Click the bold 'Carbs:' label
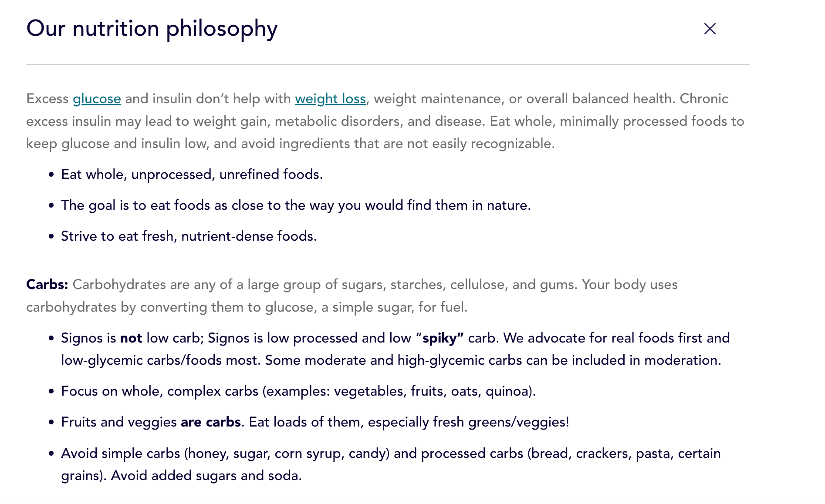The height and width of the screenshot is (504, 825). (47, 285)
